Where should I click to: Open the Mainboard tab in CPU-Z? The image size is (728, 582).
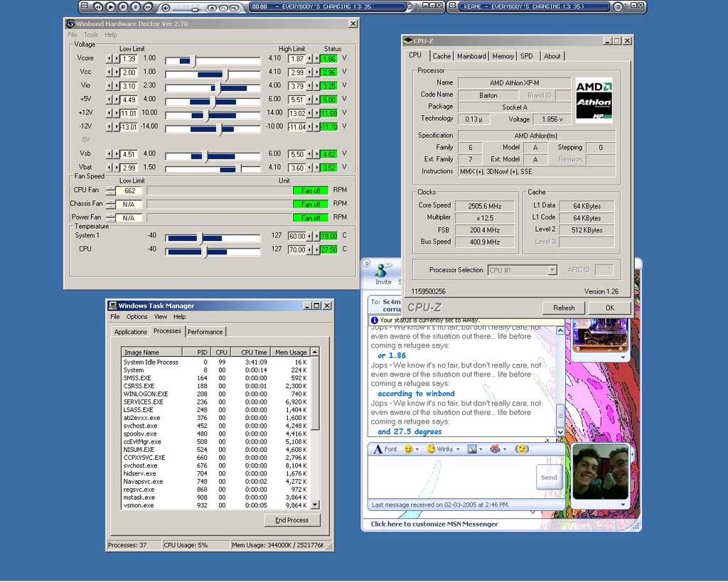(x=471, y=56)
